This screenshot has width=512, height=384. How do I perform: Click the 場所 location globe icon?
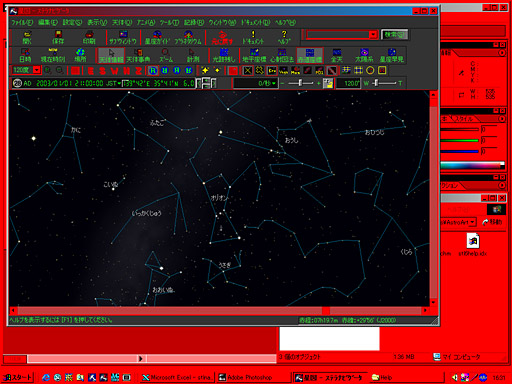tap(80, 55)
